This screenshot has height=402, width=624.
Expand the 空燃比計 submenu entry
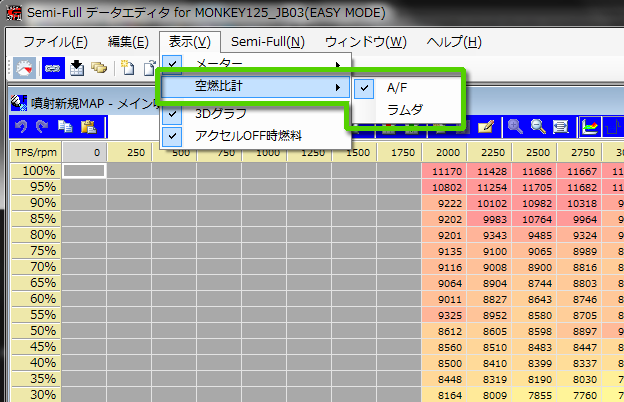[256, 88]
